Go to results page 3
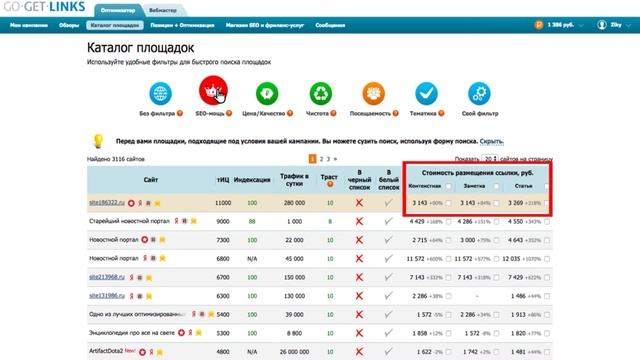Screen dimensions: 640x360 [328, 159]
